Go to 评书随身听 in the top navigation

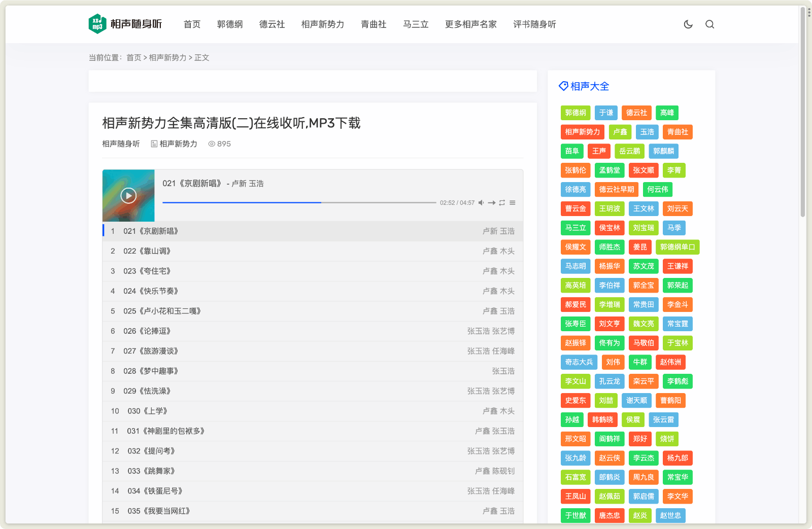point(534,24)
